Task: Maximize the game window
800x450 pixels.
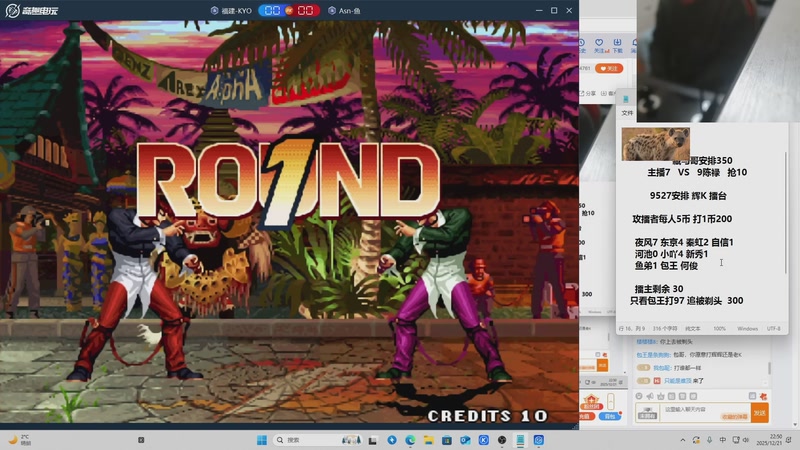Action: point(554,10)
